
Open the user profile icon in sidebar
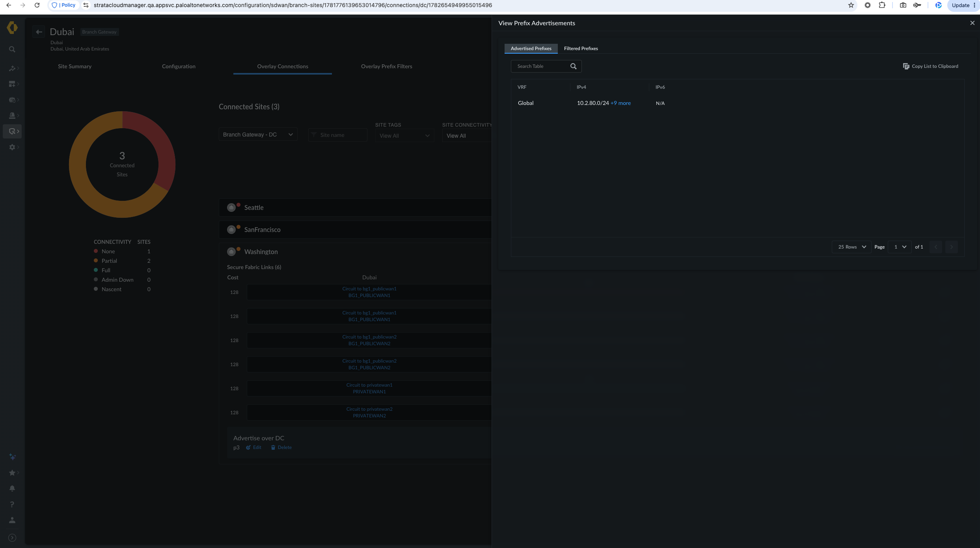pyautogui.click(x=12, y=520)
